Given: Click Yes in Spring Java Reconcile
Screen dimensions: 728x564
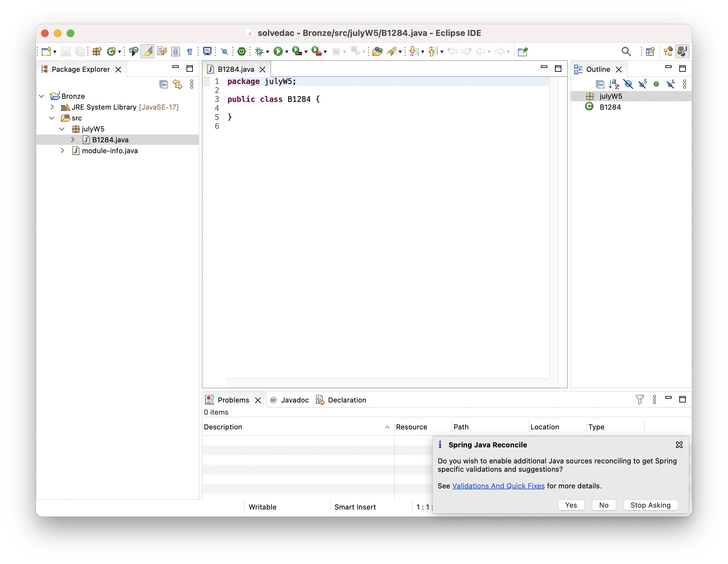Looking at the screenshot, I should (571, 505).
